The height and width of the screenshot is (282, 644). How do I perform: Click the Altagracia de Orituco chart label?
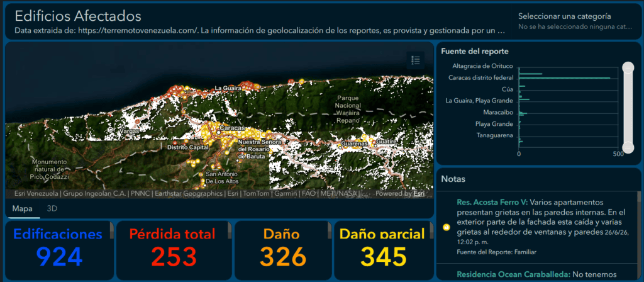(482, 65)
